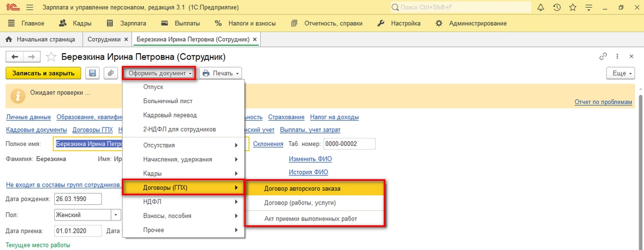Click the Дата рождения date field
The height and width of the screenshot is (250, 644).
coord(77,199)
